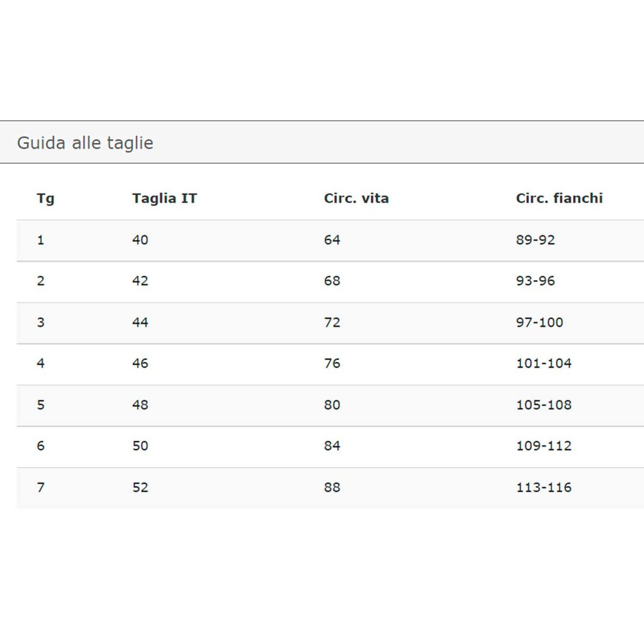
Task: Click the waist value 72 cell
Action: [x=332, y=323]
